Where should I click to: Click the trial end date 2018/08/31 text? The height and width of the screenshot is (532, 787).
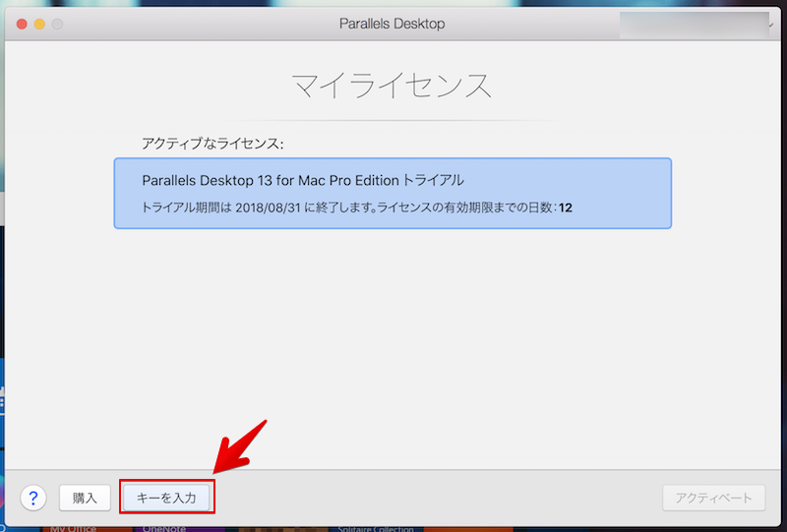tap(268, 207)
